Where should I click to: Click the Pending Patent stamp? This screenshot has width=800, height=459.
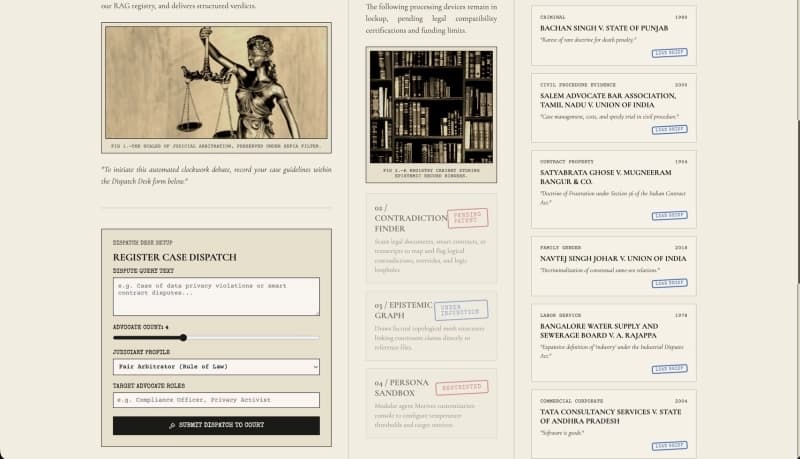pyautogui.click(x=468, y=218)
